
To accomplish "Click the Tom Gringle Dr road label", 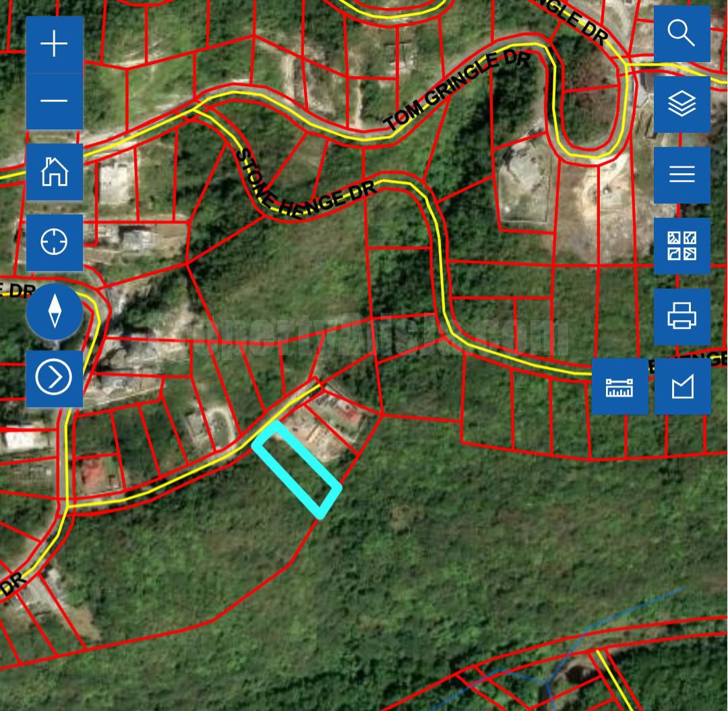I will [x=457, y=91].
